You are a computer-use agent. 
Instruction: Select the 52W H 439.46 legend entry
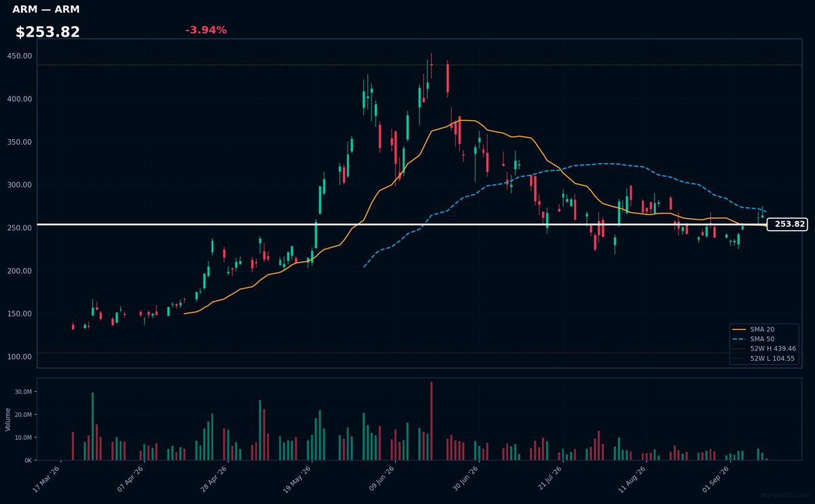pyautogui.click(x=763, y=348)
